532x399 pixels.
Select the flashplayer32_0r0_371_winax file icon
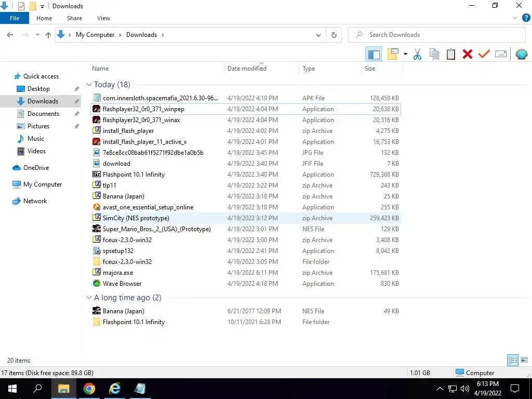[97, 120]
